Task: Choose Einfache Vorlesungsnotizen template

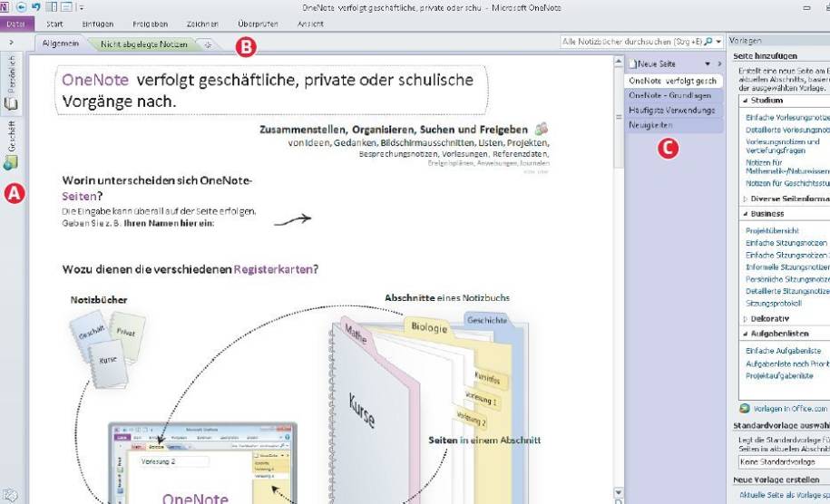Action: point(787,118)
